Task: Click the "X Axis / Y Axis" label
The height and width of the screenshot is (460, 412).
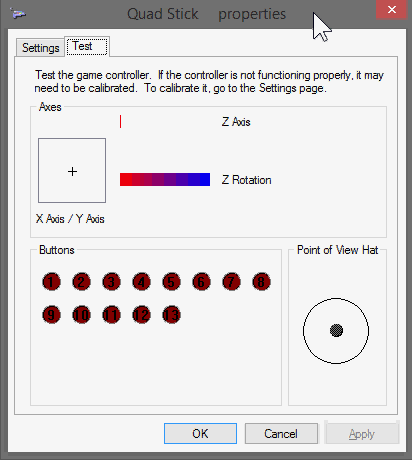Action: (70, 219)
